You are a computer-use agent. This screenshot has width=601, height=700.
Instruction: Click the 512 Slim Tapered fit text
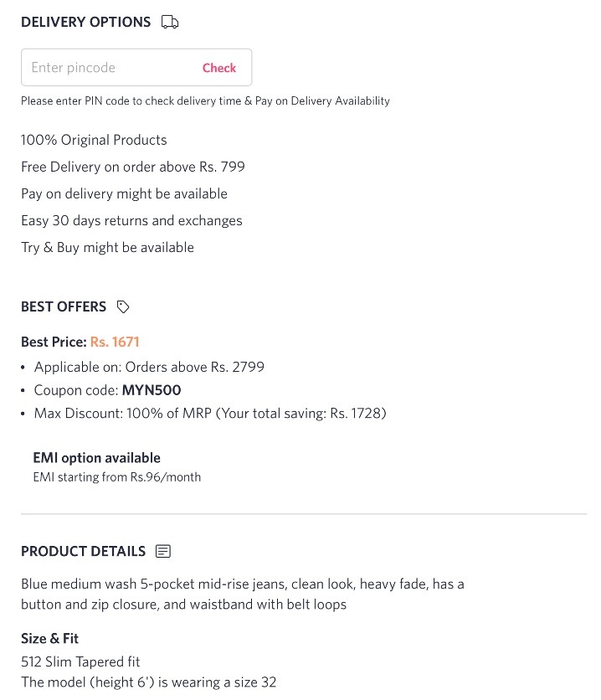click(80, 661)
